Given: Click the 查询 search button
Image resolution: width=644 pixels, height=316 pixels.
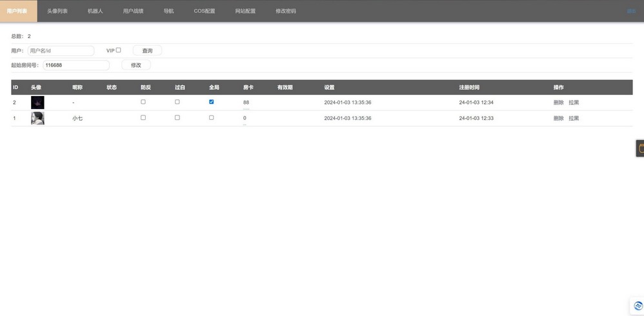Looking at the screenshot, I should click(x=147, y=50).
